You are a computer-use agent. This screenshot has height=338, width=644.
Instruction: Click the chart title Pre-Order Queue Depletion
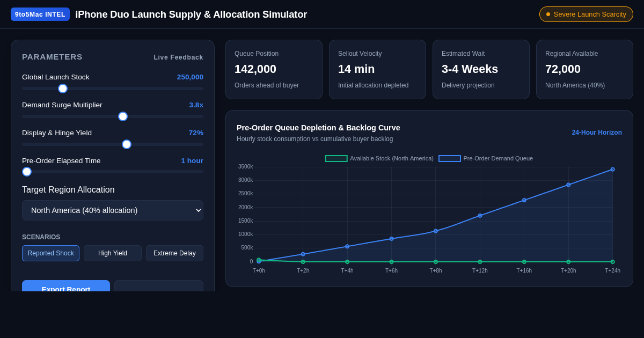tap(318, 128)
